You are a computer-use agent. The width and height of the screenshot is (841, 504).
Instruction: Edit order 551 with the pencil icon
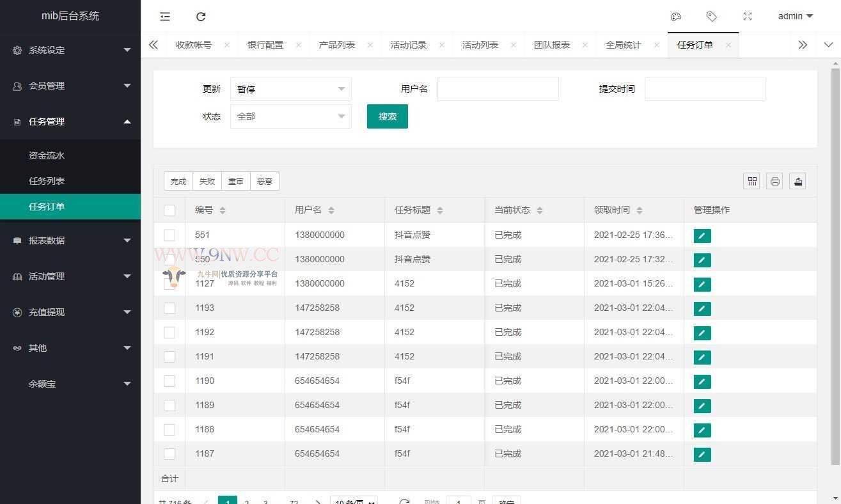pos(702,236)
